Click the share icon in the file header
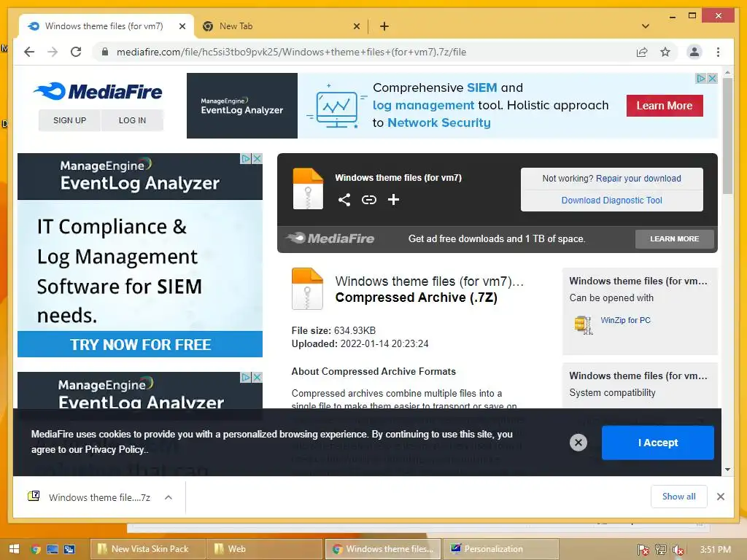This screenshot has height=560, width=747. [344, 200]
